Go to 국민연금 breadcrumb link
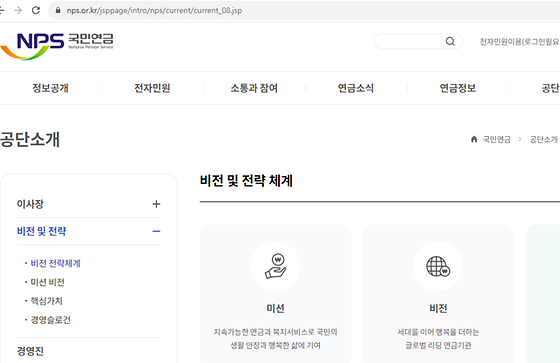This screenshot has height=363, width=560. [496, 139]
